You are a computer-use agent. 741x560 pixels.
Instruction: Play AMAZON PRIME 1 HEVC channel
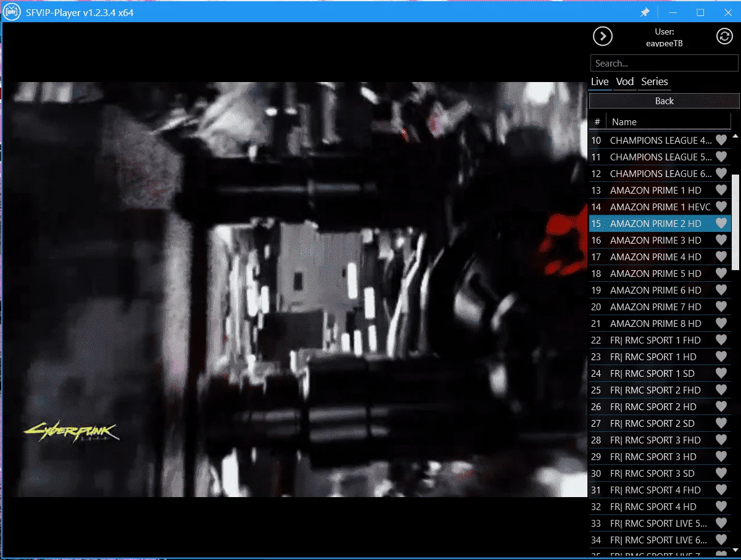pyautogui.click(x=660, y=207)
